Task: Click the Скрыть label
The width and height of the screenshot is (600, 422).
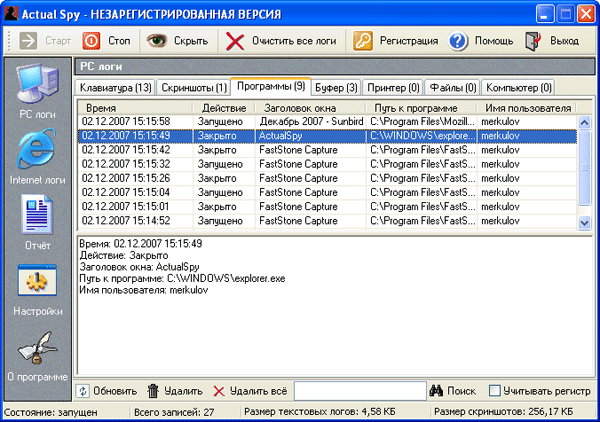Action: [x=191, y=41]
